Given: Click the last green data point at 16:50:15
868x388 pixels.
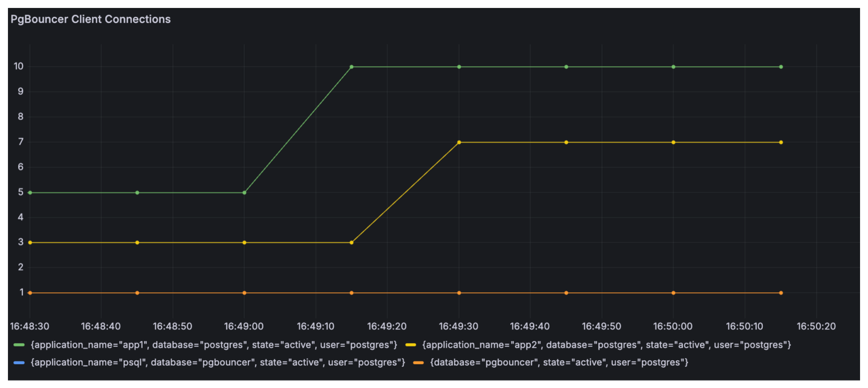Looking at the screenshot, I should click(781, 67).
